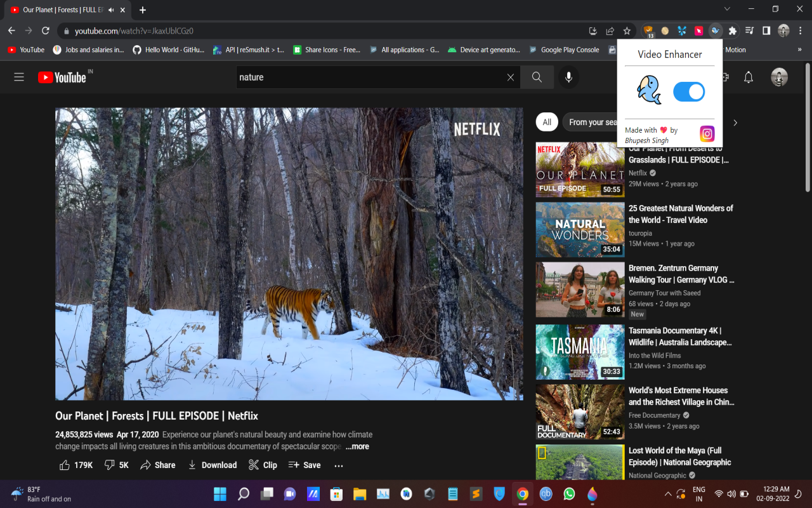
Task: Download the video
Action: (x=212, y=465)
